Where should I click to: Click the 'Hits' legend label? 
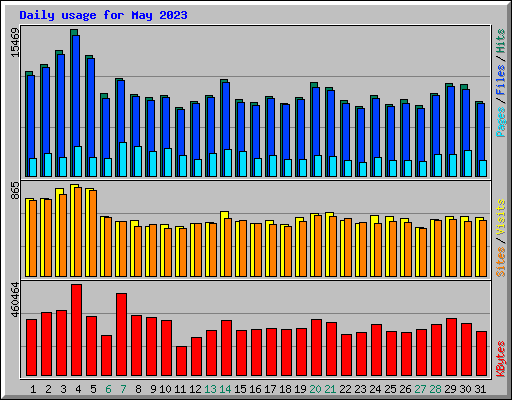501,41
